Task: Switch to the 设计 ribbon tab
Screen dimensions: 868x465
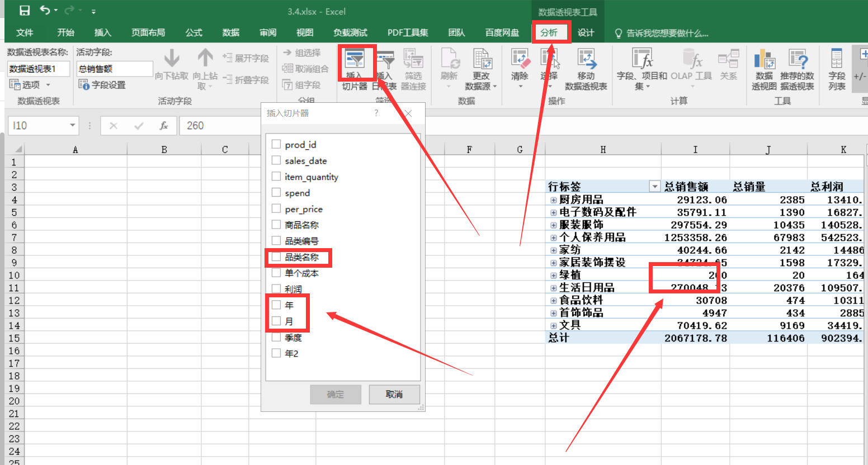Action: (x=586, y=32)
